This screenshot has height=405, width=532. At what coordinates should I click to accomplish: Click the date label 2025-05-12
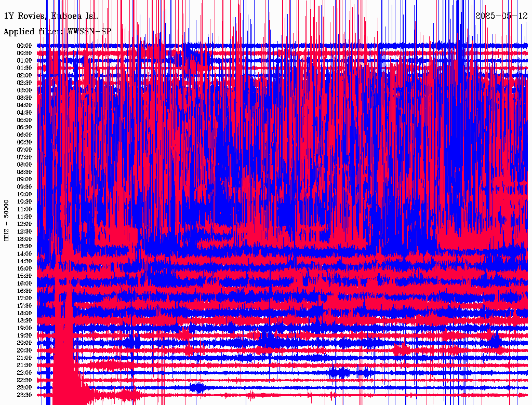tap(501, 16)
